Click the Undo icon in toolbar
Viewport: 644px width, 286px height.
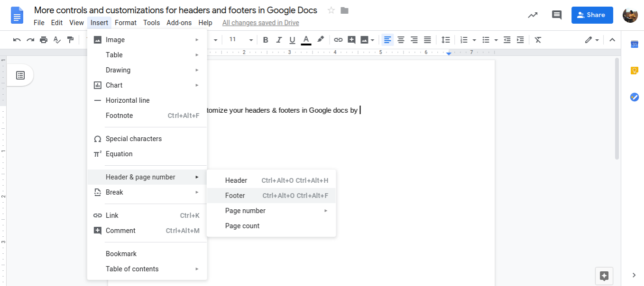pos(17,40)
